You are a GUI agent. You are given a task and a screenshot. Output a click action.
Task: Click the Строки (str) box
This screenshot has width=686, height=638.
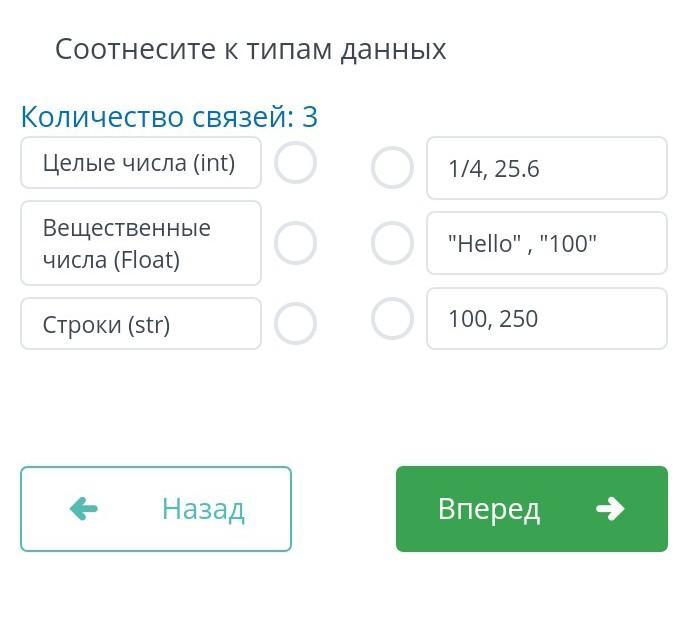coord(141,324)
